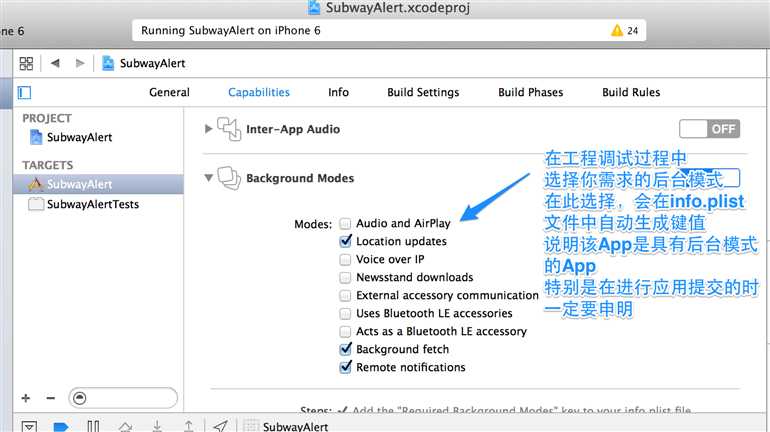This screenshot has height=432, width=770.
Task: Expand the Inter-App Audio section
Action: click(x=208, y=129)
